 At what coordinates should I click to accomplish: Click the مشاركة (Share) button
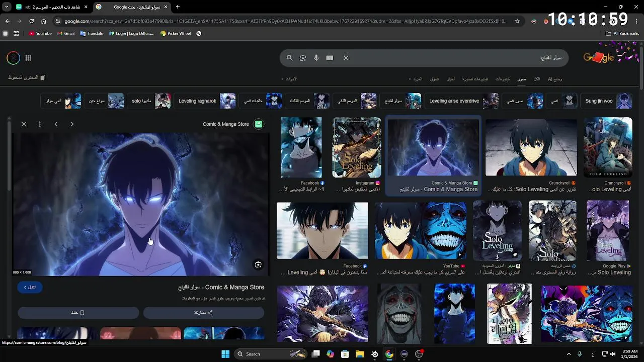coord(203,313)
